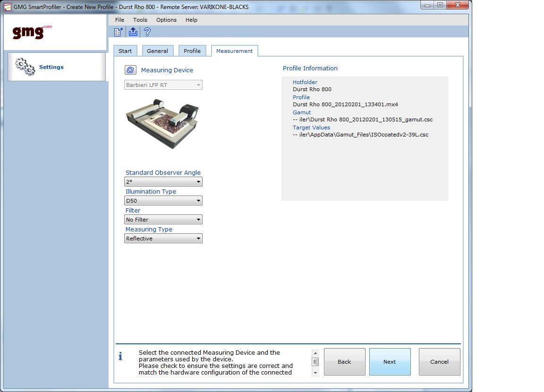Click the Gamut label in Profile Information
Image resolution: width=544 pixels, height=392 pixels.
click(301, 112)
